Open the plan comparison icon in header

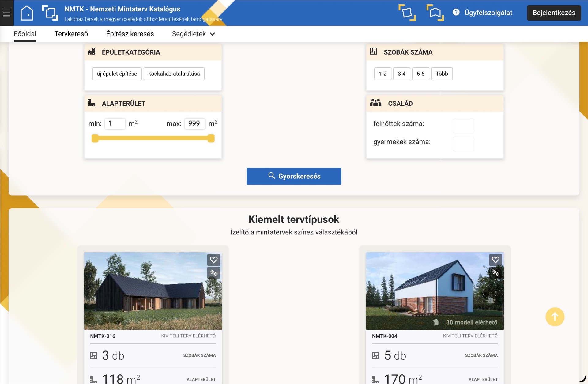(x=407, y=13)
